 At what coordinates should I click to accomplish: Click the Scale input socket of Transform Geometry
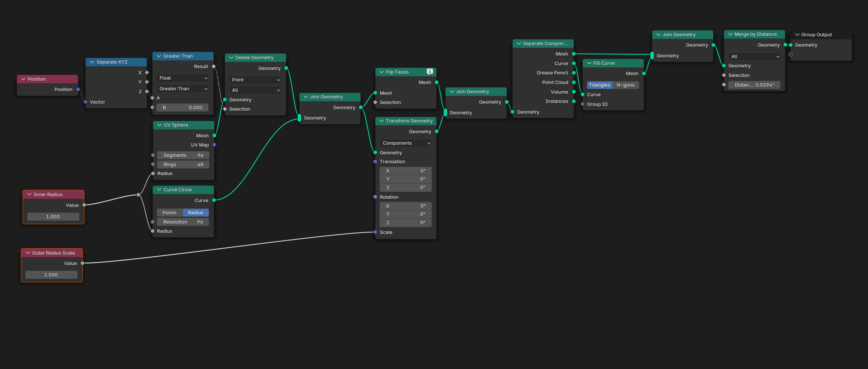coord(375,232)
